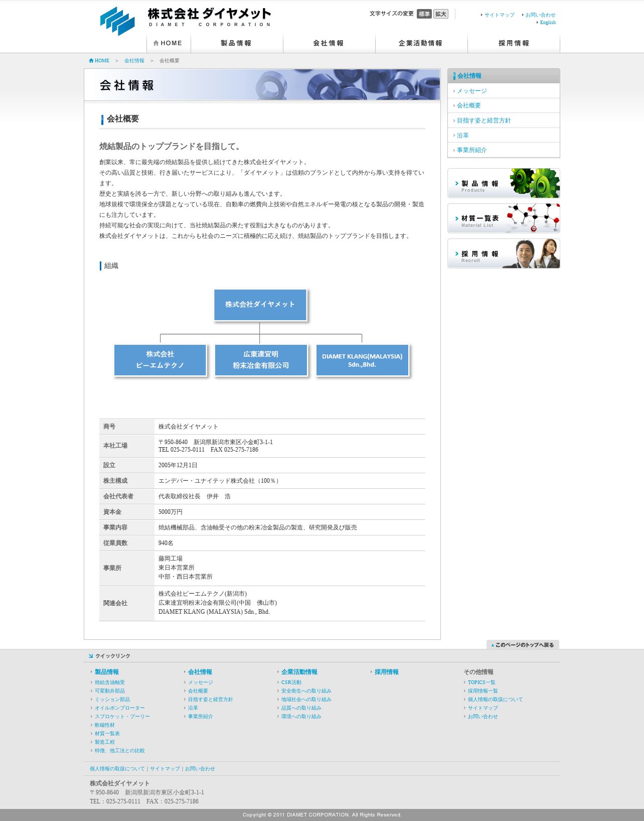Image resolution: width=644 pixels, height=821 pixels.
Task: Click the 広東達宜明粉末冶金有限公司 org chart box
Action: (261, 360)
